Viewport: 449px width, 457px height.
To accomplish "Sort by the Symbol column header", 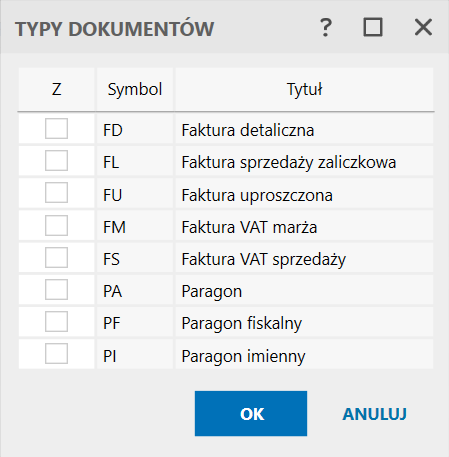I will pyautogui.click(x=135, y=89).
